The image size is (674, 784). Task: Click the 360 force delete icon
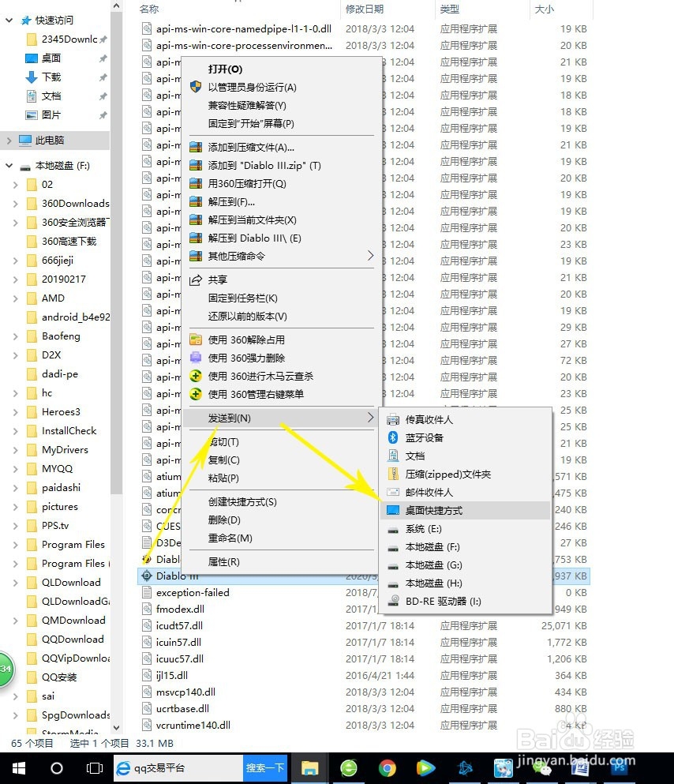click(x=196, y=358)
